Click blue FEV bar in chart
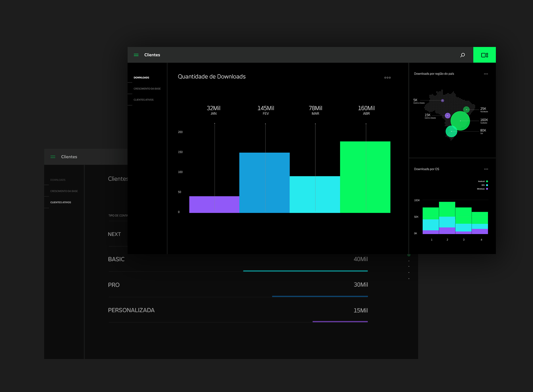The image size is (533, 392). [264, 183]
